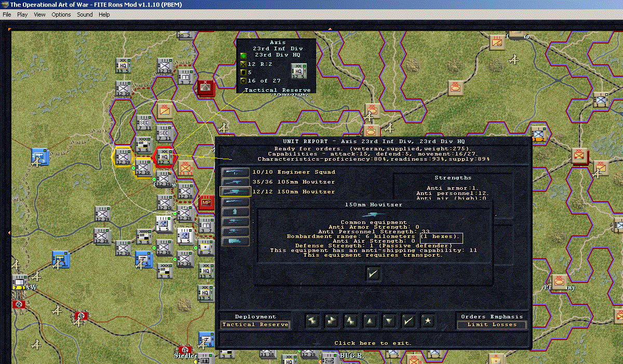This screenshot has width=623, height=364.
Task: Select the HQ 13-5 counter at top of unit cluster
Action: (x=124, y=66)
